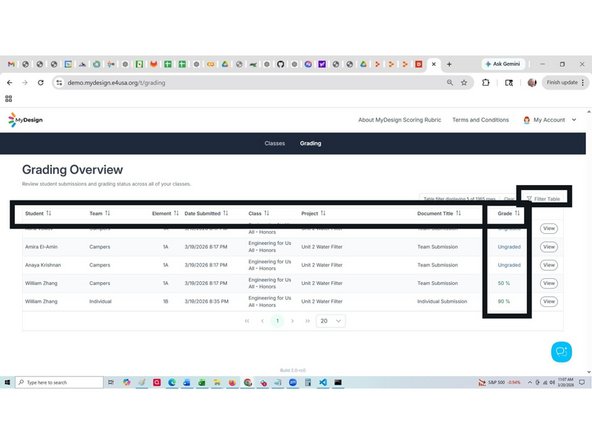Go to previous page of results

(262, 321)
